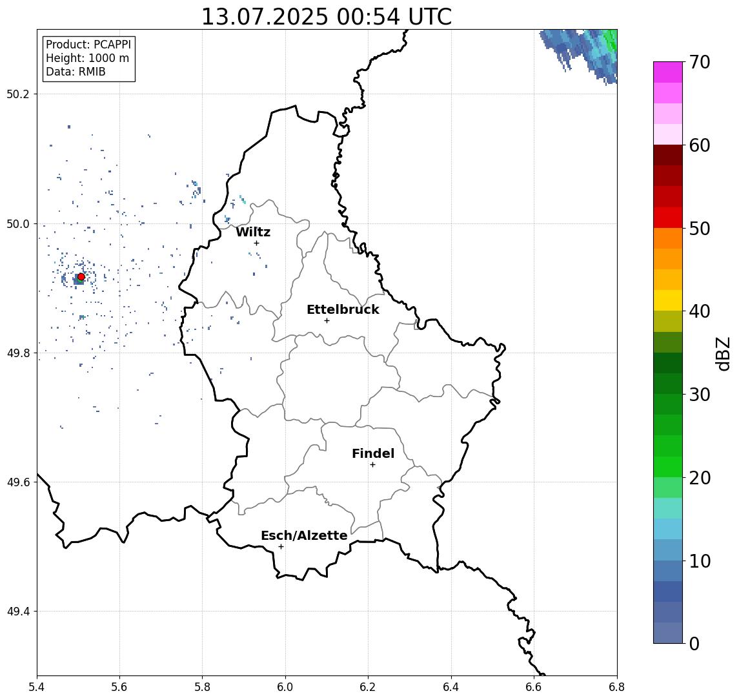Image resolution: width=739 pixels, height=700 pixels.
Task: Click the longitude axis label 6.2
Action: pos(368,687)
